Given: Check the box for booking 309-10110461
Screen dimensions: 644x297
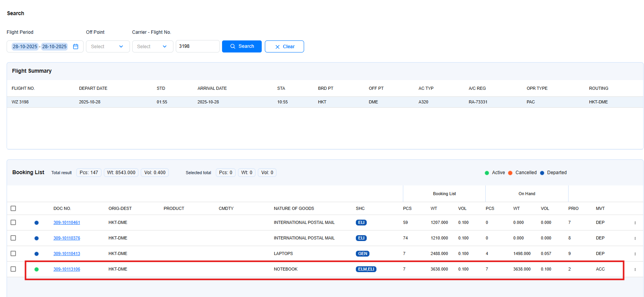Looking at the screenshot, I should [x=13, y=222].
